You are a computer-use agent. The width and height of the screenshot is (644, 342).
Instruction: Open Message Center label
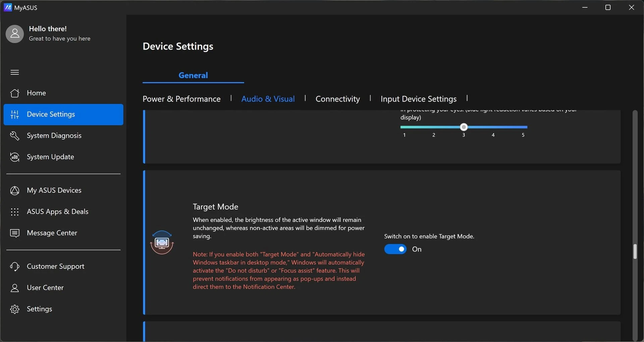coord(52,233)
